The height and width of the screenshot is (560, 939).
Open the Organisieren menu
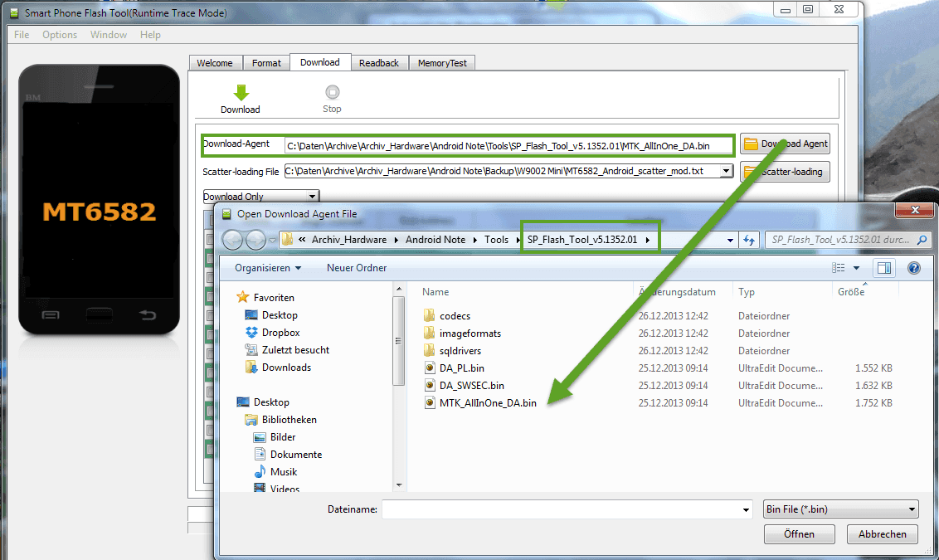tap(268, 268)
